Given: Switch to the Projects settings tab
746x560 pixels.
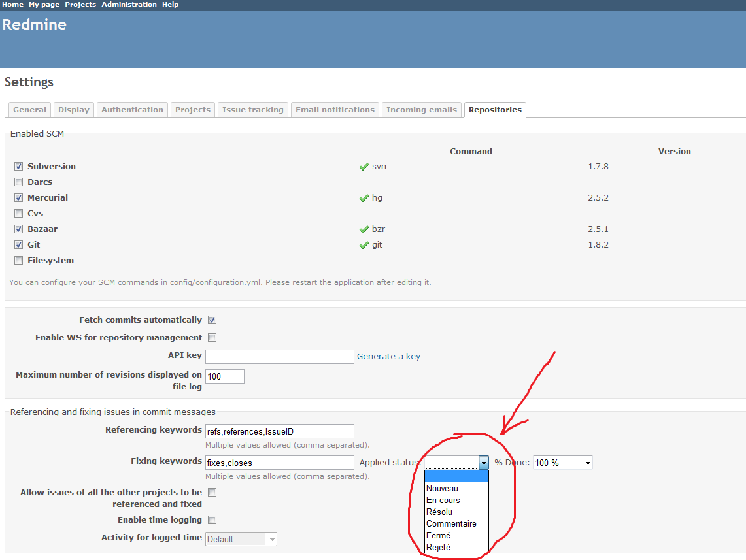Looking at the screenshot, I should [193, 110].
